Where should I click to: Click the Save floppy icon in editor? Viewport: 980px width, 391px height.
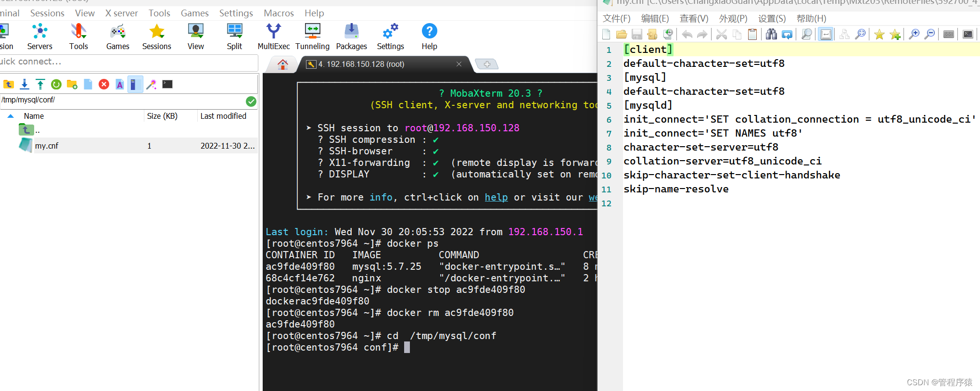click(x=637, y=34)
